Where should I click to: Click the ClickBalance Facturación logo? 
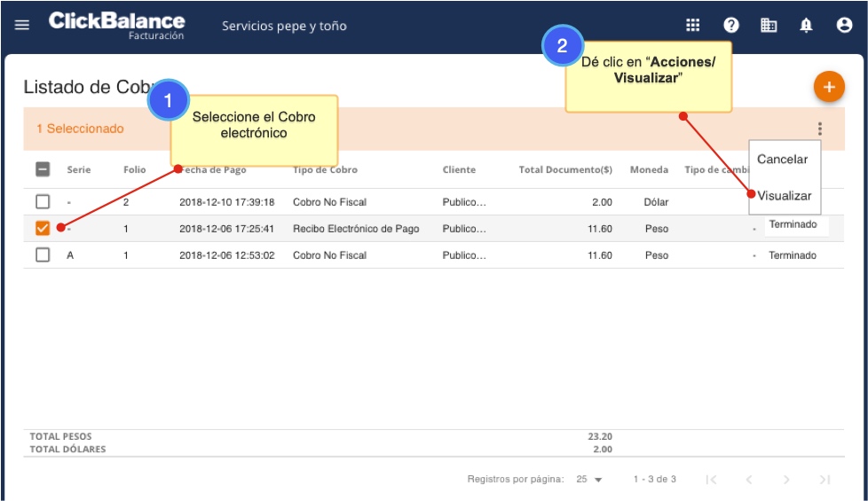point(116,25)
